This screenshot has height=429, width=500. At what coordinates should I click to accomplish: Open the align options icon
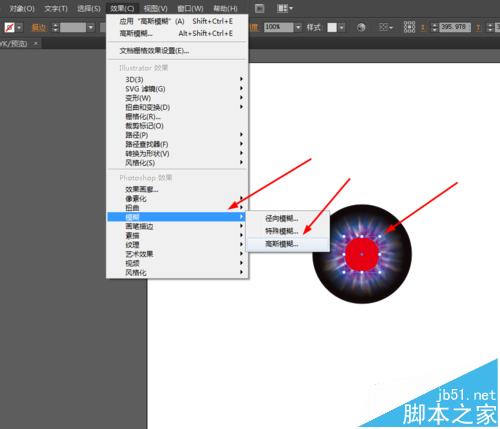386,27
